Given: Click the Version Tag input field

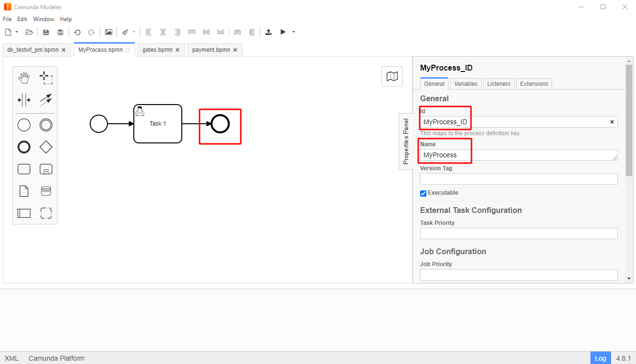Looking at the screenshot, I should pos(518,179).
